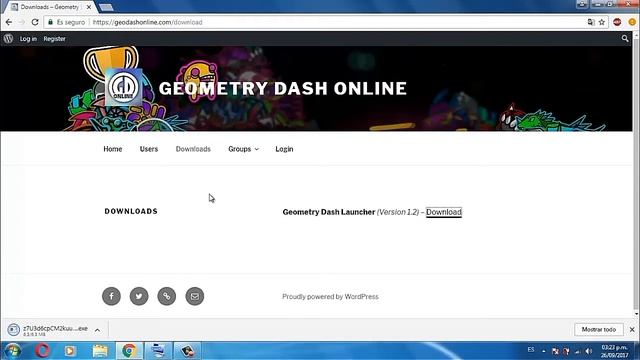Viewport: 640px width, 360px height.
Task: Expand the Groups menu chevron
Action: (257, 149)
